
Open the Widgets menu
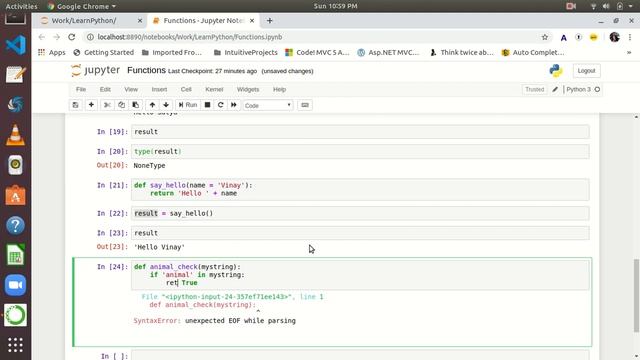click(x=248, y=89)
